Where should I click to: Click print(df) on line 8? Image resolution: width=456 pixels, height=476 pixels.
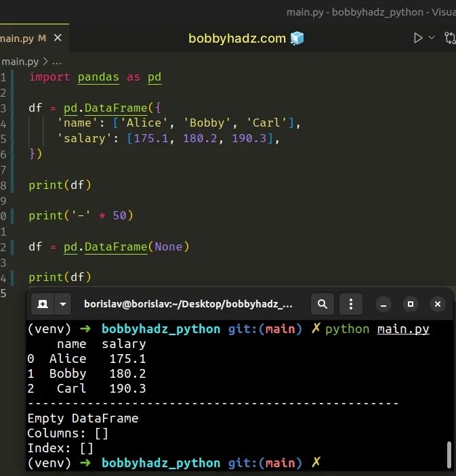[60, 185]
